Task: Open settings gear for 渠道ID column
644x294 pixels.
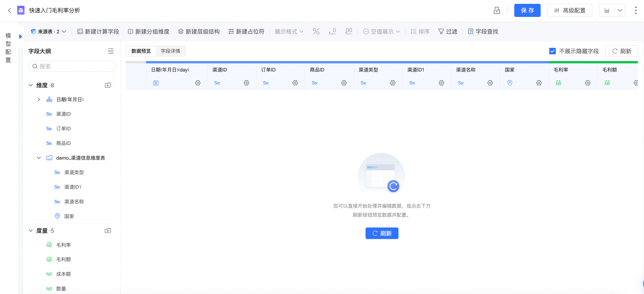Action: point(246,83)
